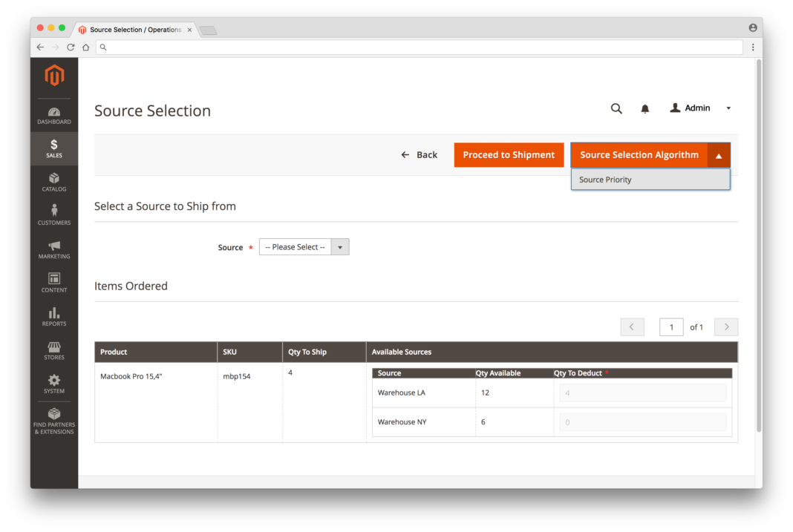Open the Dashboard from the sidebar
The image size is (793, 532).
point(53,115)
